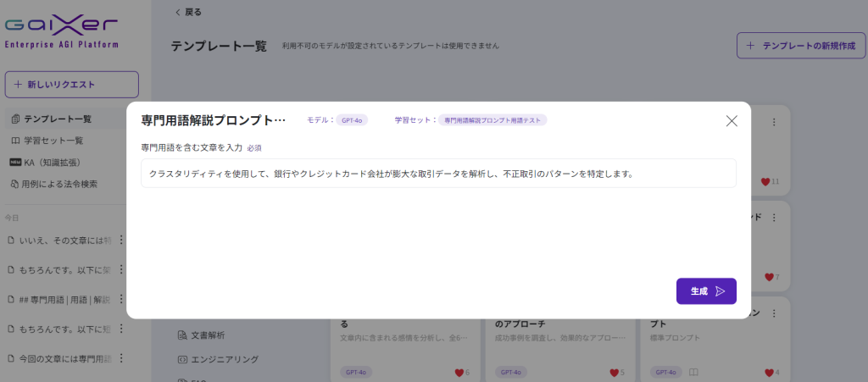Viewport: 868px width, 382px height.
Task: Select the 文書解析 category icon
Action: point(182,335)
